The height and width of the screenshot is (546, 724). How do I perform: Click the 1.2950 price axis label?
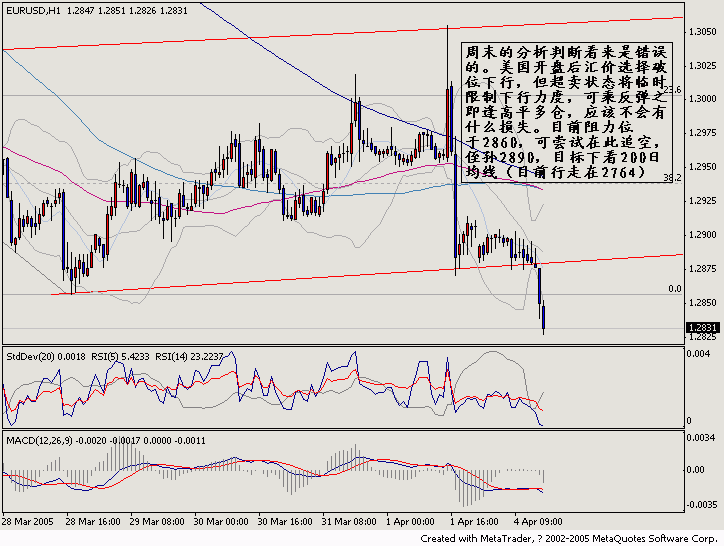click(702, 167)
